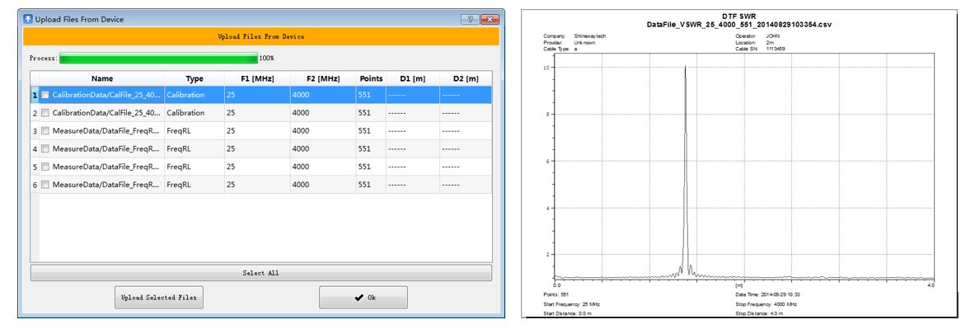
Task: Click the green Process progress bar
Action: tap(159, 59)
